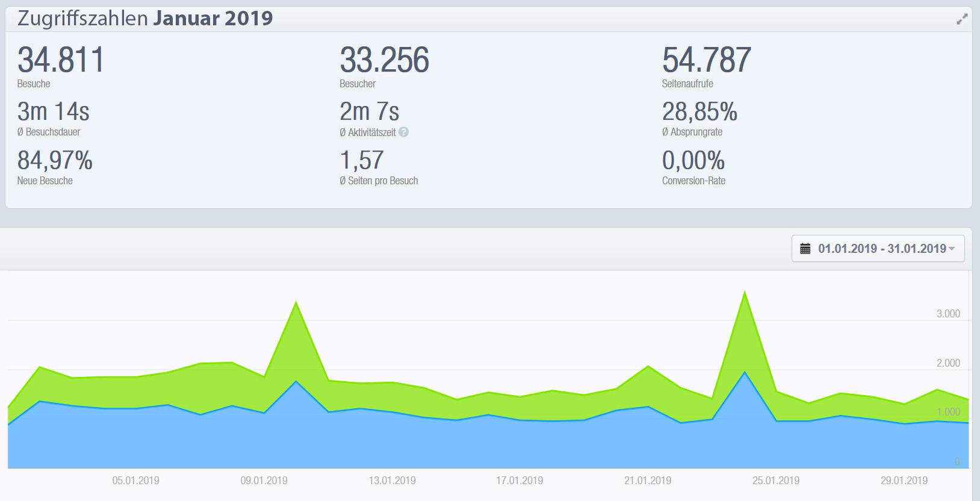Select the 54.787 Seitenaufrufe metric
Image resolution: width=980 pixels, height=501 pixels.
[706, 60]
